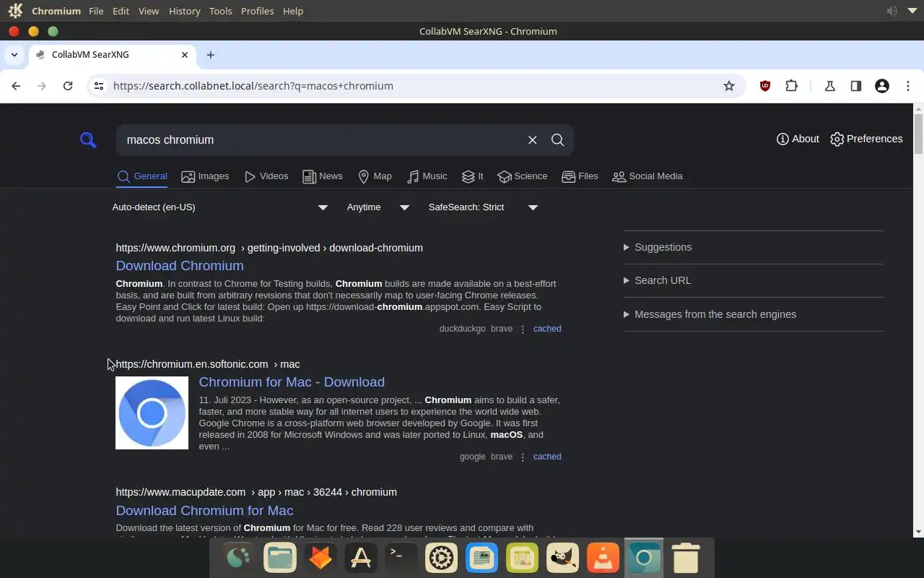Launch VLC from the dock
The width and height of the screenshot is (924, 578).
[603, 558]
